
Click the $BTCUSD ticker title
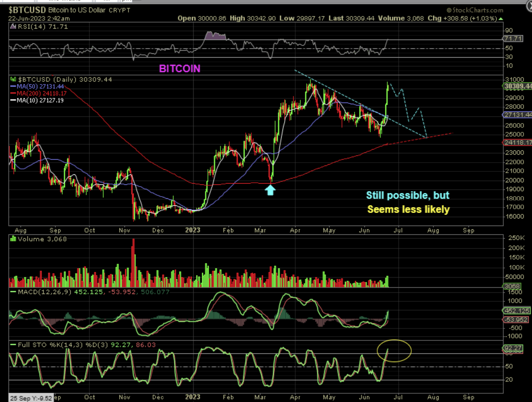click(x=27, y=10)
